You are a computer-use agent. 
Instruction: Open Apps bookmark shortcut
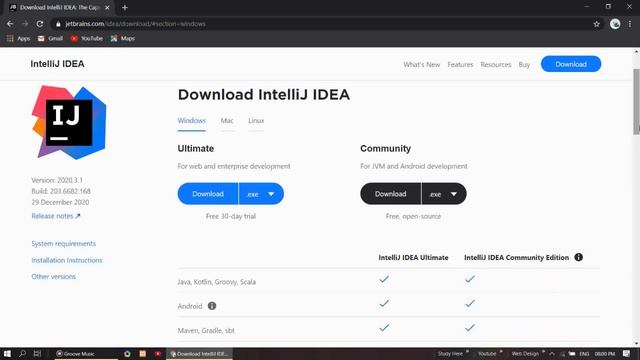(x=18, y=38)
